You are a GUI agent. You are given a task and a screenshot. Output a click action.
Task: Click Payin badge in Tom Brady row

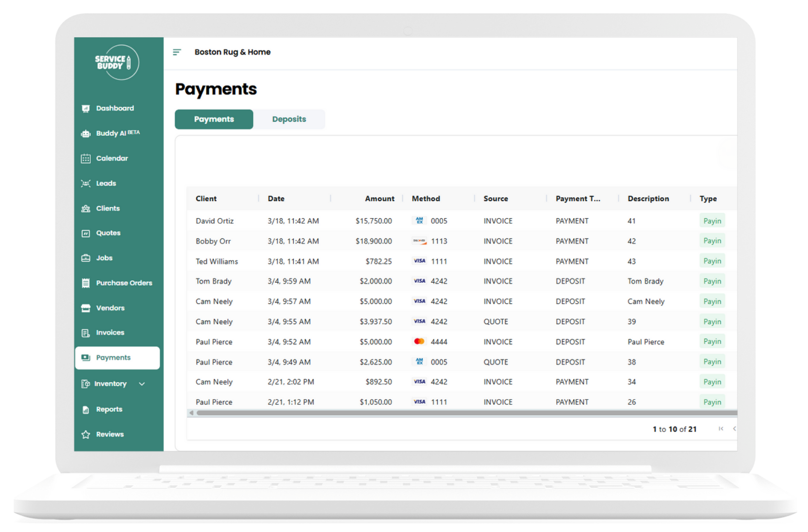tap(712, 281)
